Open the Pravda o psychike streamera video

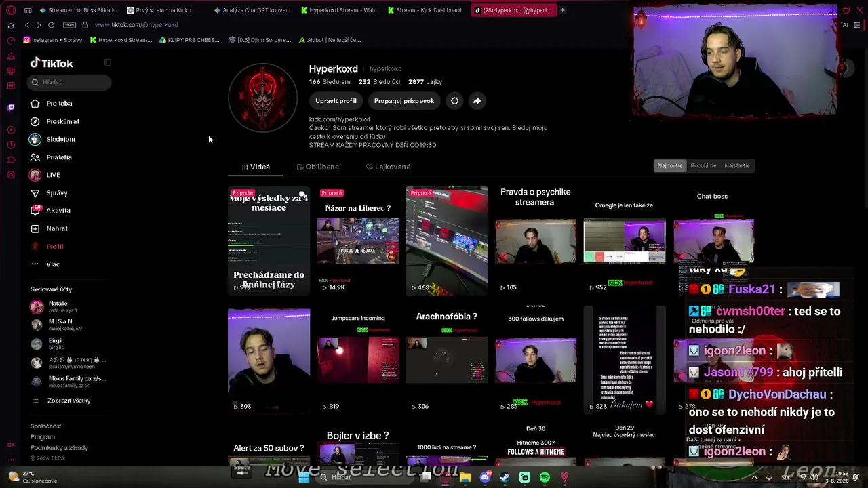535,241
